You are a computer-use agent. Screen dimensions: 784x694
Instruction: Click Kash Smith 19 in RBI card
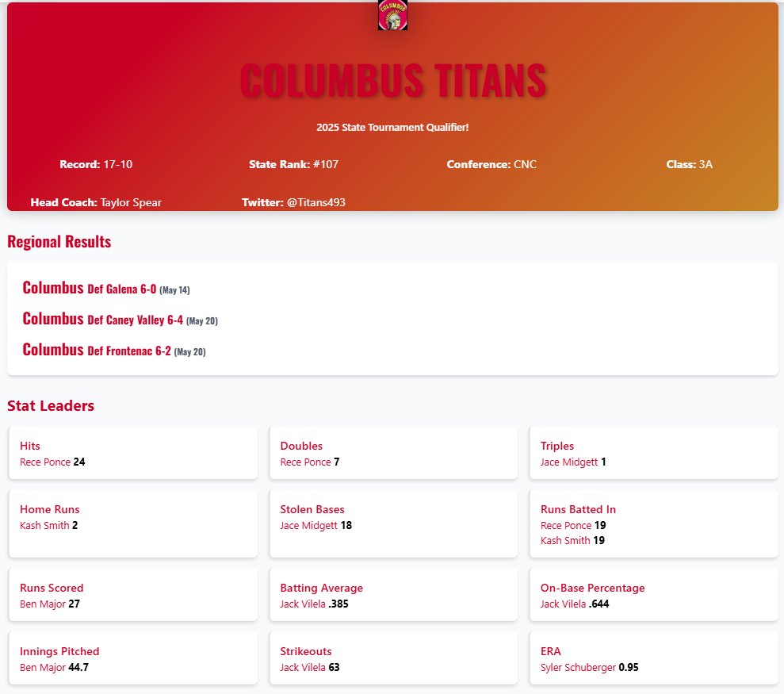(x=572, y=540)
